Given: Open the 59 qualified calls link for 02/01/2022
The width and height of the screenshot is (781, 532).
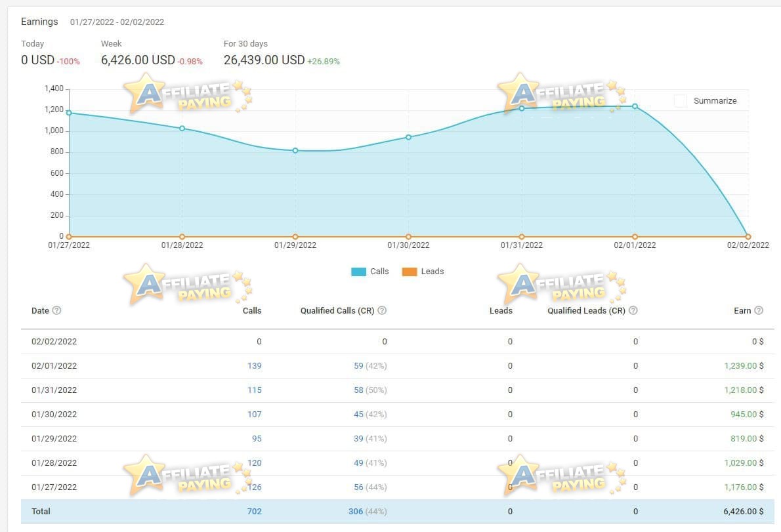Looking at the screenshot, I should (x=358, y=366).
